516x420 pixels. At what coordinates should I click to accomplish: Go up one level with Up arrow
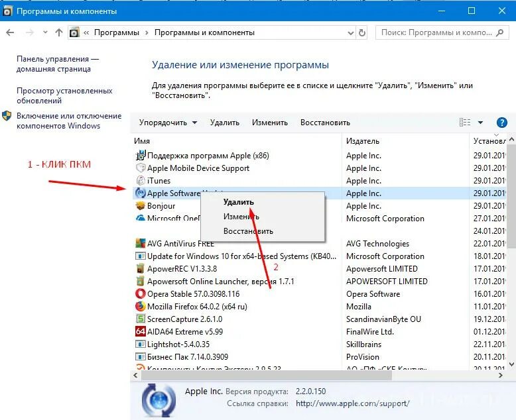coord(59,32)
